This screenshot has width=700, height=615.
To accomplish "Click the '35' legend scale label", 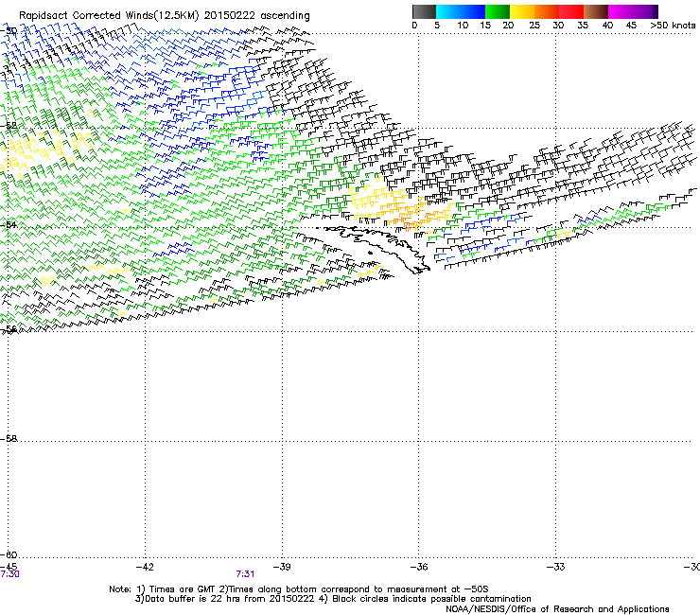I will pyautogui.click(x=583, y=26).
